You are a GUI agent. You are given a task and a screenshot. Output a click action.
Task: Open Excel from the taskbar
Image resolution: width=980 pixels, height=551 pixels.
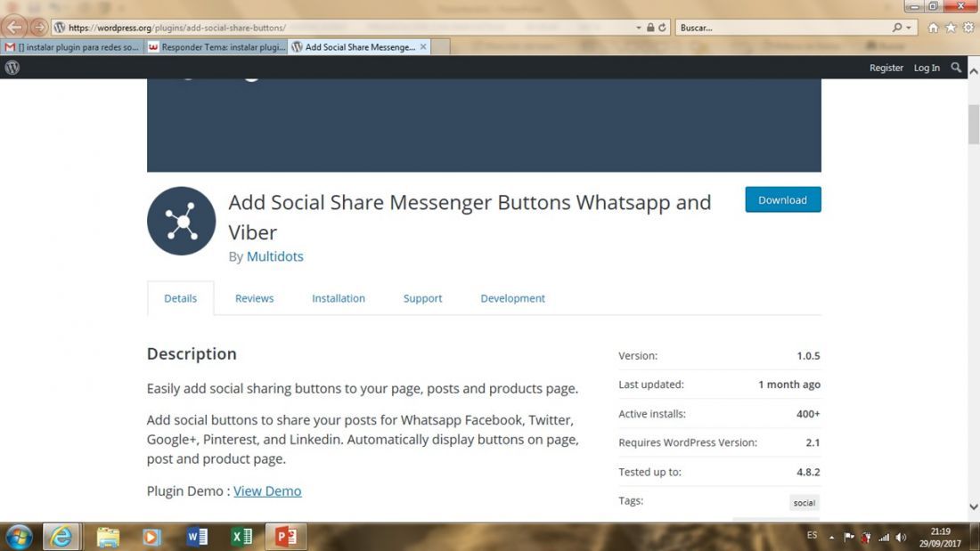click(x=241, y=537)
